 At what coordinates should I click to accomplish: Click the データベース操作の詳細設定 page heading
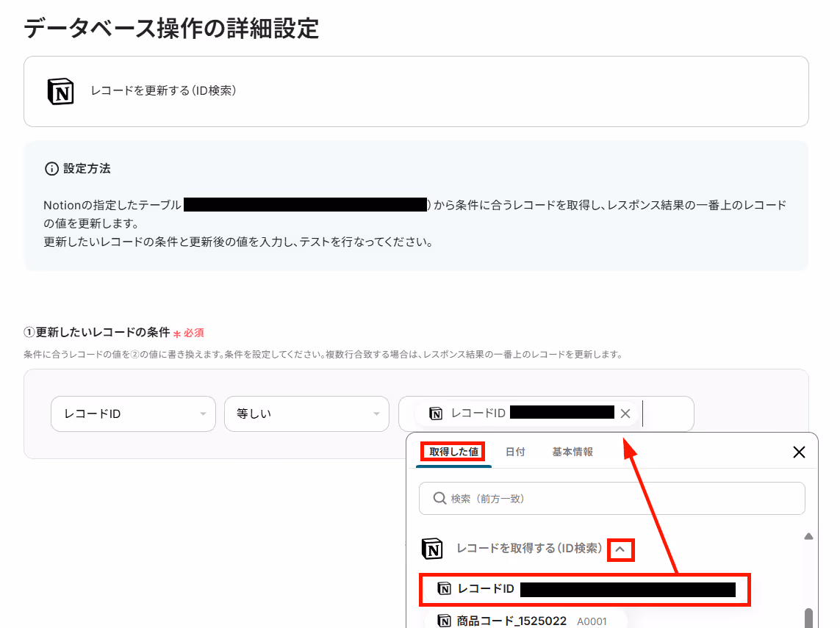coord(171,29)
